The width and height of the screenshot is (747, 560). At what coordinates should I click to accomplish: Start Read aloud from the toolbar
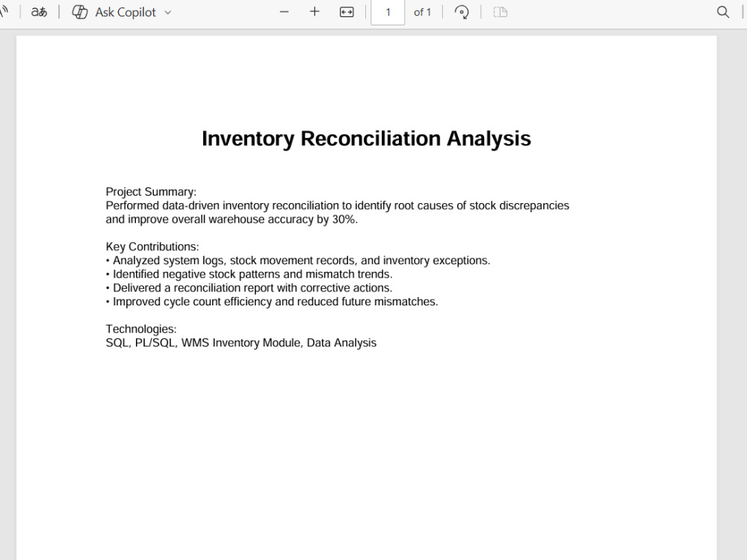[4, 12]
